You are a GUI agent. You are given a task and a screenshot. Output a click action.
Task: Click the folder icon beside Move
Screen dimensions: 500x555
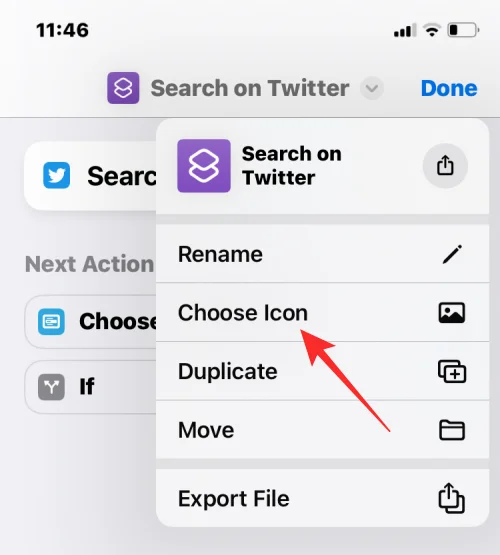452,430
